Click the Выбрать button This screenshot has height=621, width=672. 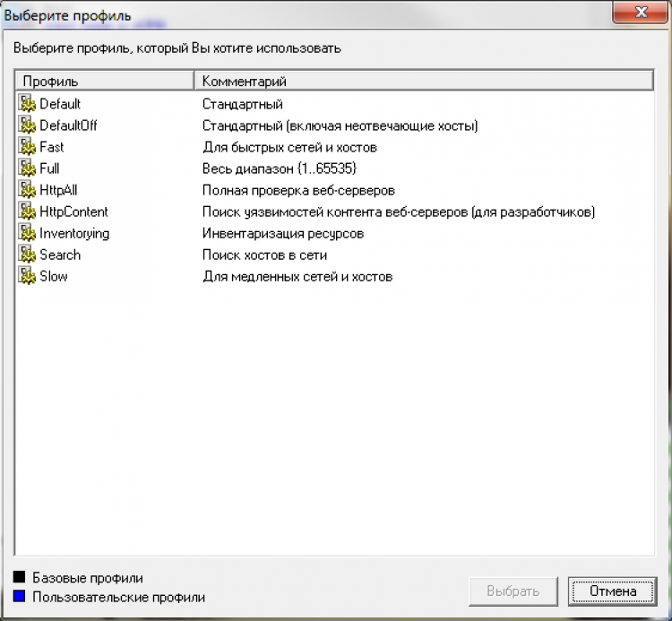coord(513,591)
